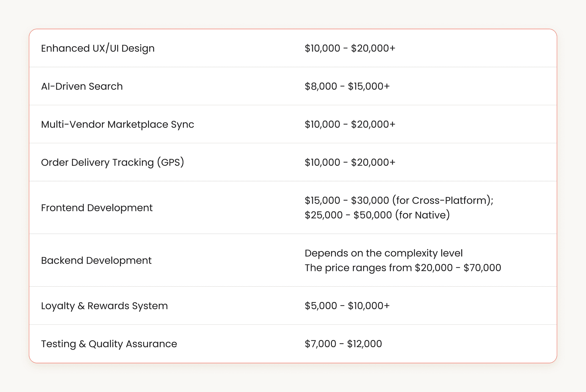
Task: Select the AI-Driven Search feature name
Action: pyautogui.click(x=81, y=86)
